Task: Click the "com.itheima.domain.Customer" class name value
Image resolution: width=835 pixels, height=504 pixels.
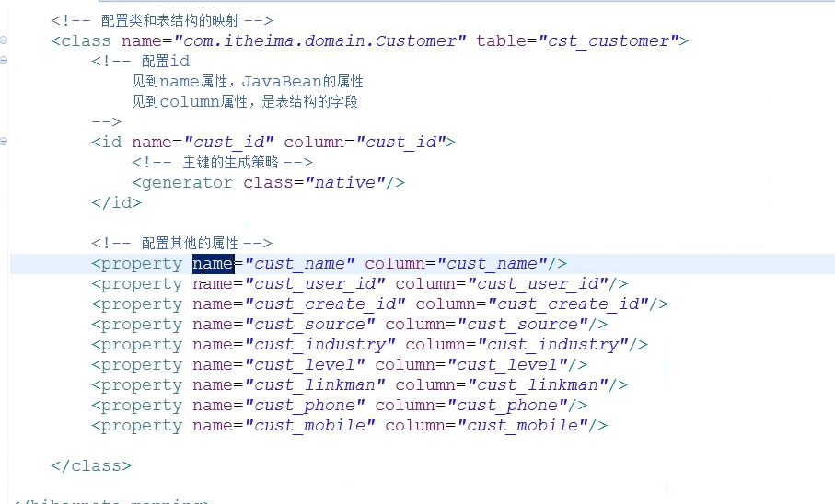Action: [x=320, y=41]
